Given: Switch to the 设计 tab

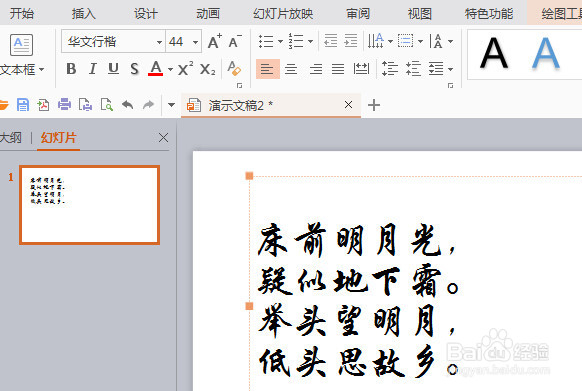Looking at the screenshot, I should point(146,14).
